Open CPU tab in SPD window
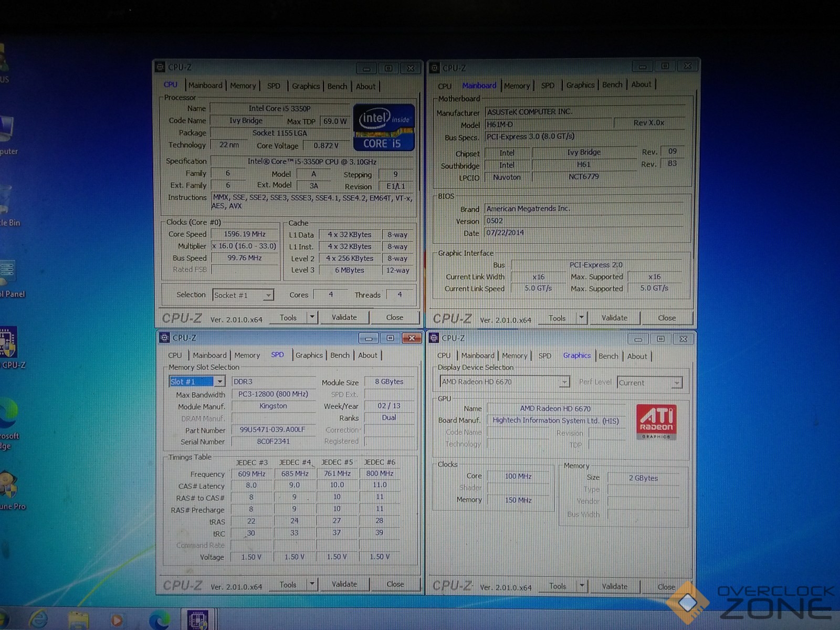 pyautogui.click(x=175, y=355)
